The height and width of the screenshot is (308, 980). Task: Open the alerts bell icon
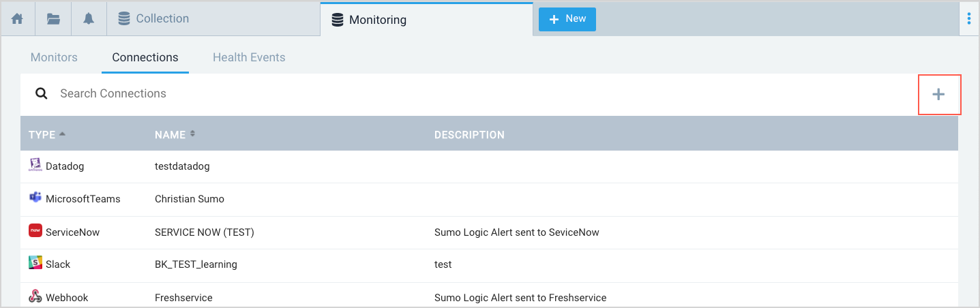tap(89, 19)
